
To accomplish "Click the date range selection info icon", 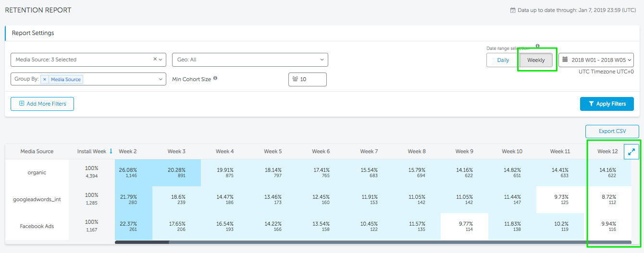I will (537, 47).
